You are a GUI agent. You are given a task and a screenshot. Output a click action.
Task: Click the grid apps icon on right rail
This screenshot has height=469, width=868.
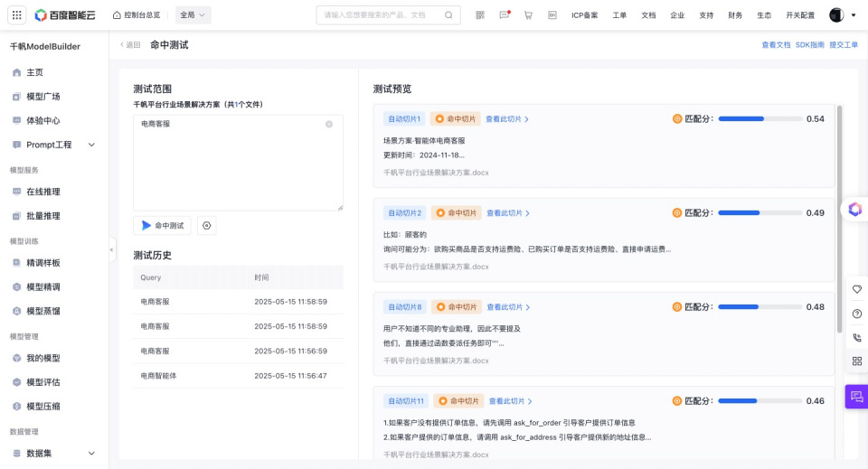(x=857, y=361)
